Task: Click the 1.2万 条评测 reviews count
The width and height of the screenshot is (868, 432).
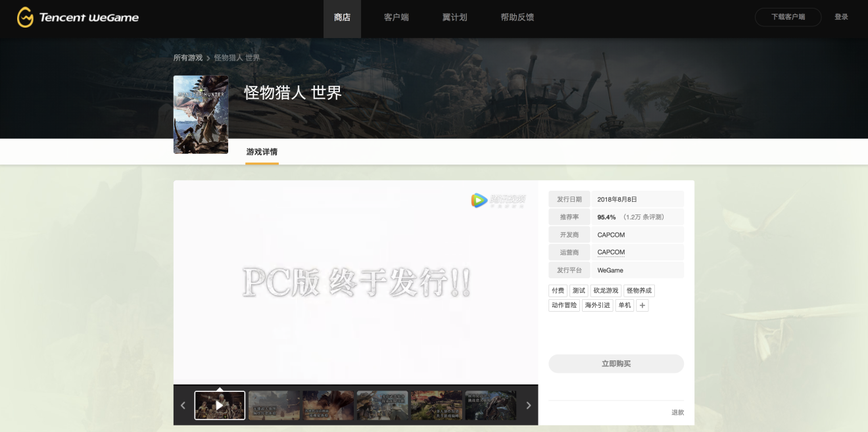Action: point(644,217)
